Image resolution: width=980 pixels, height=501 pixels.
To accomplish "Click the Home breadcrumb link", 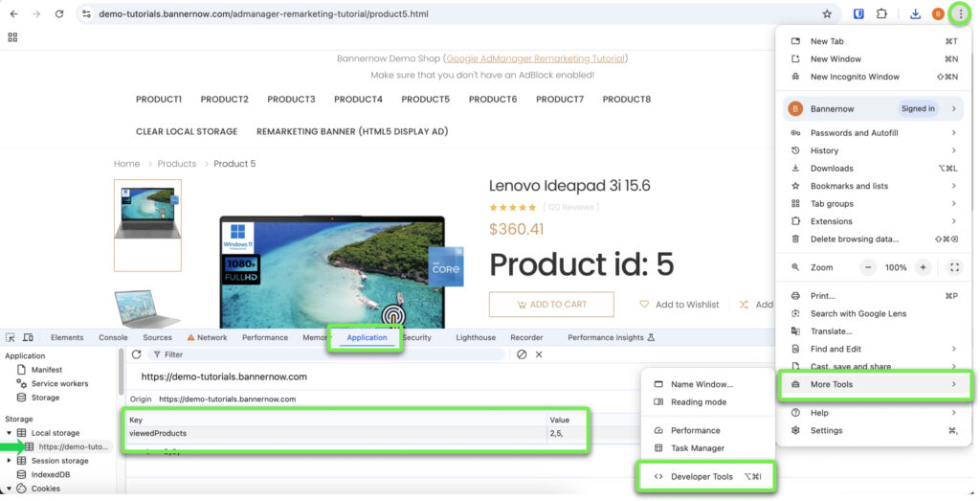I will tap(127, 164).
